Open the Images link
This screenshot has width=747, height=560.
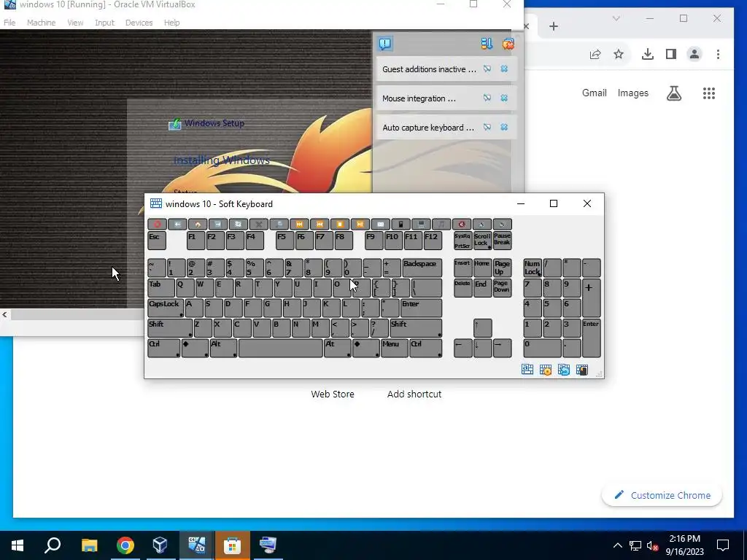click(x=632, y=93)
